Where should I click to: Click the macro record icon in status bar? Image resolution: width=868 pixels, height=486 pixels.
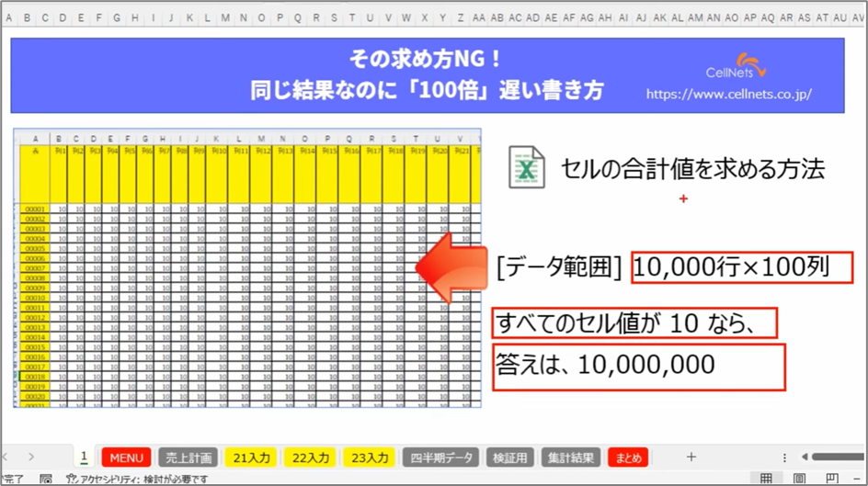click(x=46, y=479)
